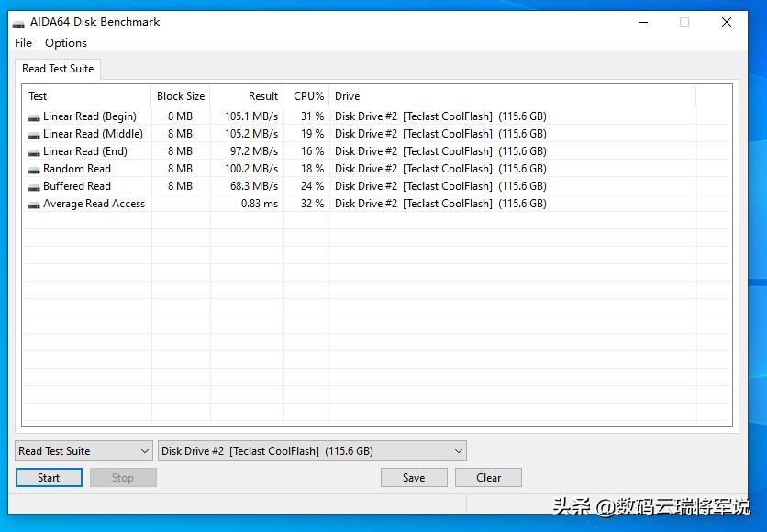Click Save to store benchmark results
This screenshot has width=767, height=532.
pyautogui.click(x=414, y=477)
